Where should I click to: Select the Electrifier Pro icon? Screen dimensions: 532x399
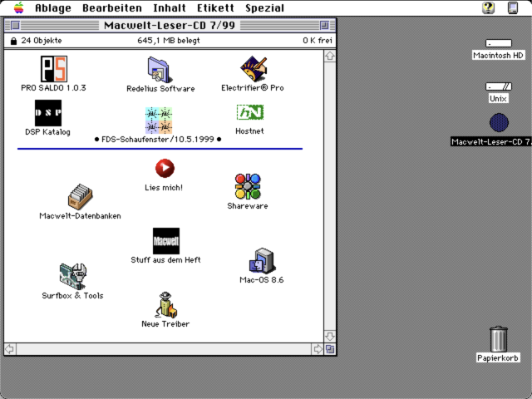[254, 69]
